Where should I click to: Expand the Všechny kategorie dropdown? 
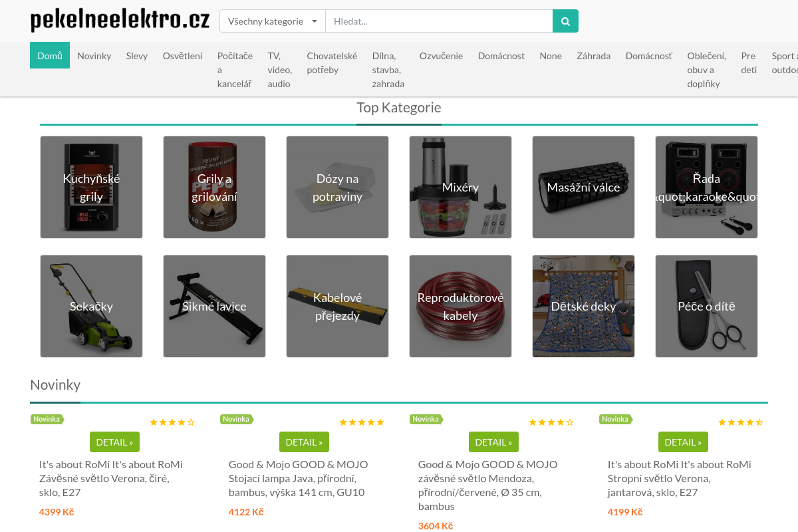click(x=273, y=21)
